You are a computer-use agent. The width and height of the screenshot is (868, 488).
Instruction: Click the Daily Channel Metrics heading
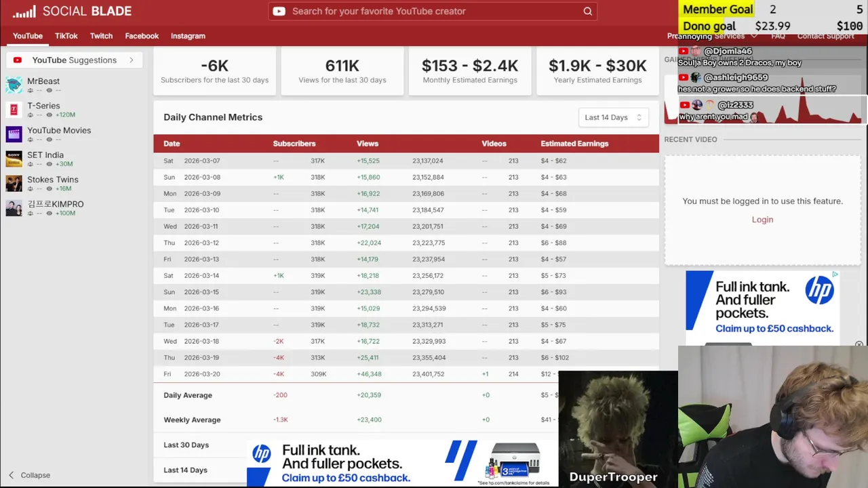pos(213,117)
